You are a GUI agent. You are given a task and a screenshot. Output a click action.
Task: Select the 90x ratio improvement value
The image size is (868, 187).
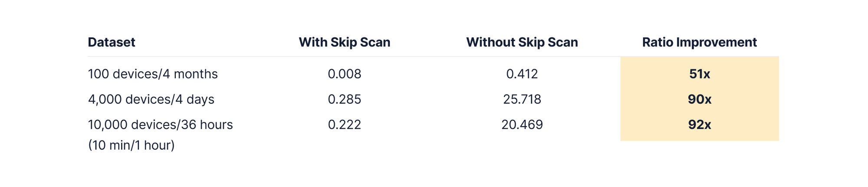click(699, 99)
